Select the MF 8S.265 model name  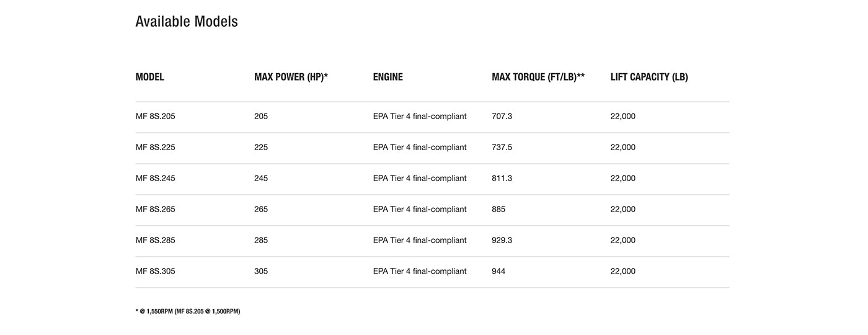click(x=156, y=210)
